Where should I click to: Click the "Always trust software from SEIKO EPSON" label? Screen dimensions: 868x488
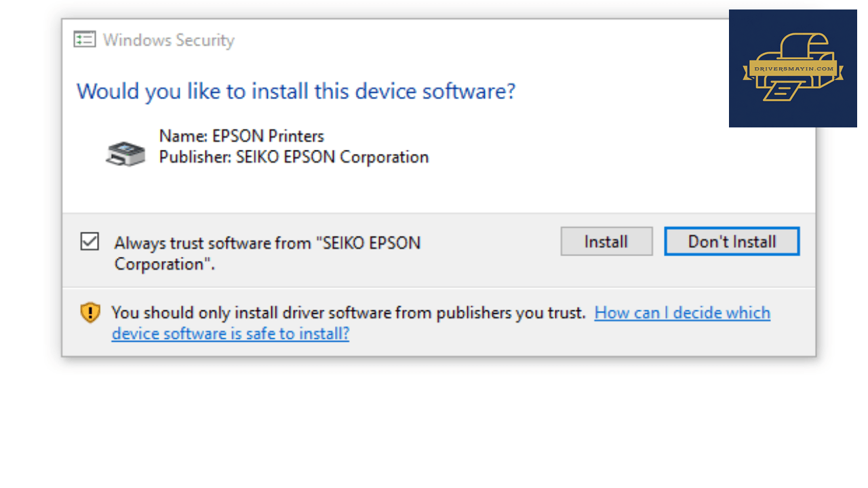(x=267, y=253)
